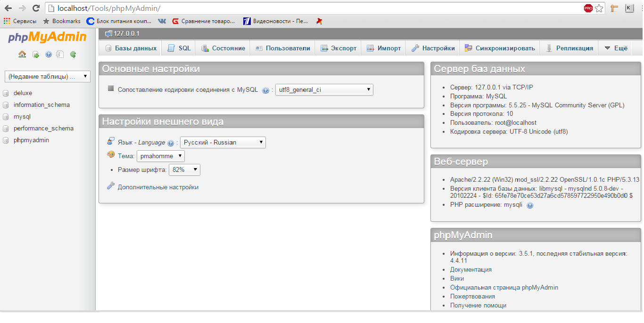Open Дополнительные настройки link
This screenshot has height=323, width=644.
[x=158, y=187]
